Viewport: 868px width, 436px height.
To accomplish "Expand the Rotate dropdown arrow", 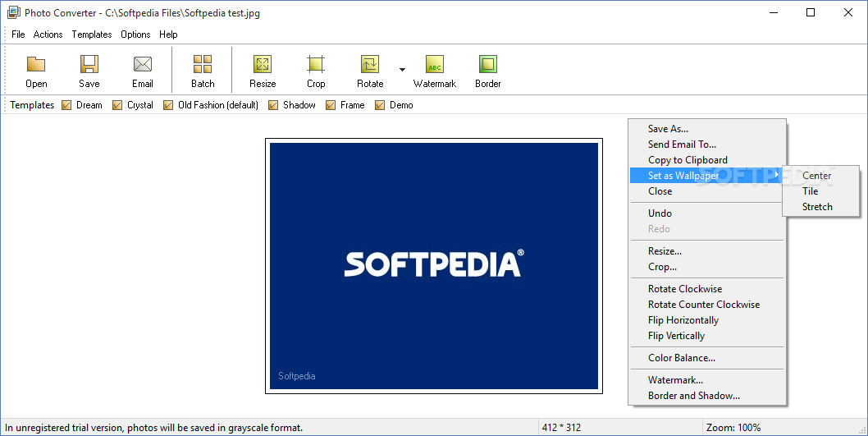I will pos(403,70).
